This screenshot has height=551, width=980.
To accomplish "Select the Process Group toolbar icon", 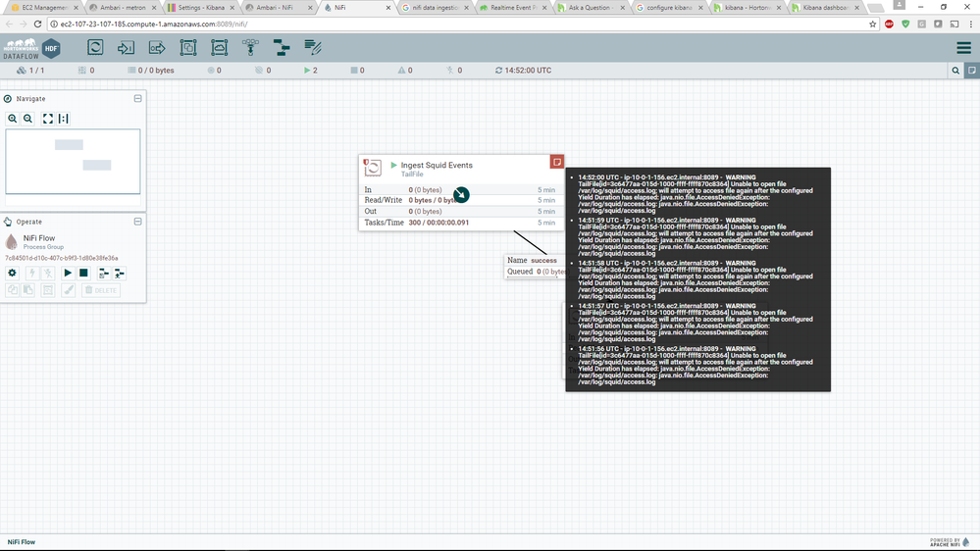I will pyautogui.click(x=188, y=47).
